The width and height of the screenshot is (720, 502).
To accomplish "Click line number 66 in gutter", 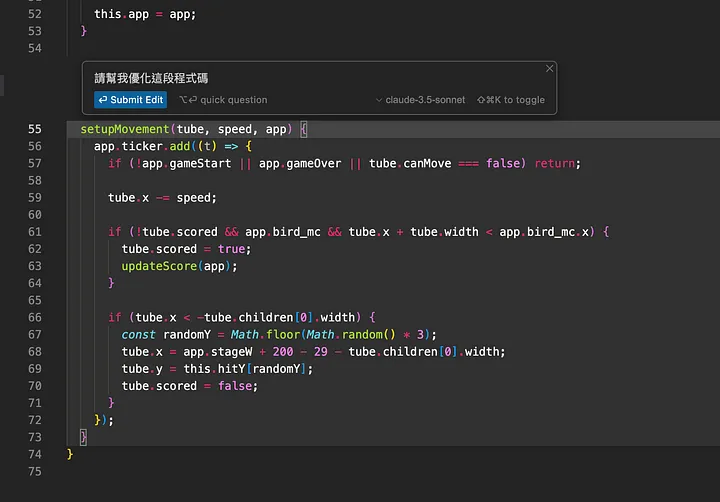I will (35, 317).
